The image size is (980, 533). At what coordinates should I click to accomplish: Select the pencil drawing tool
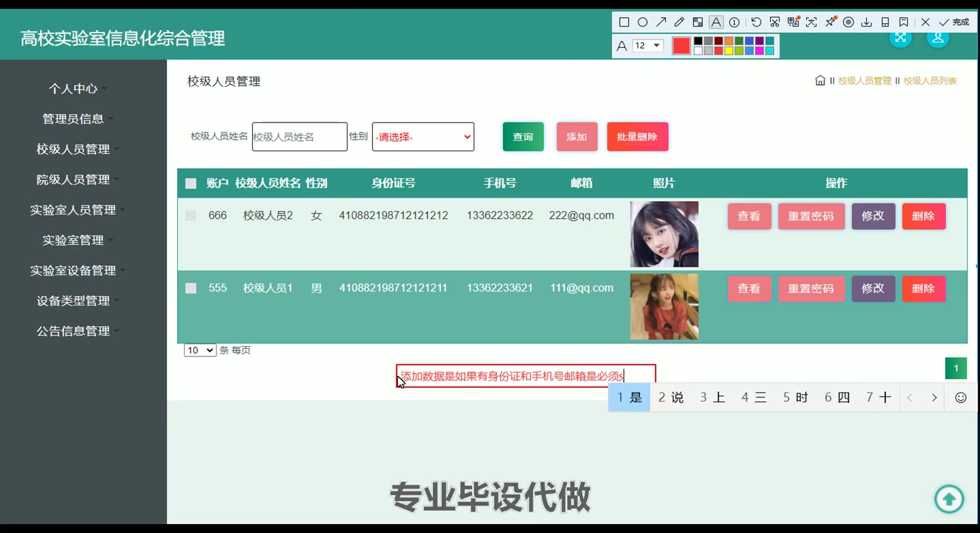[679, 22]
